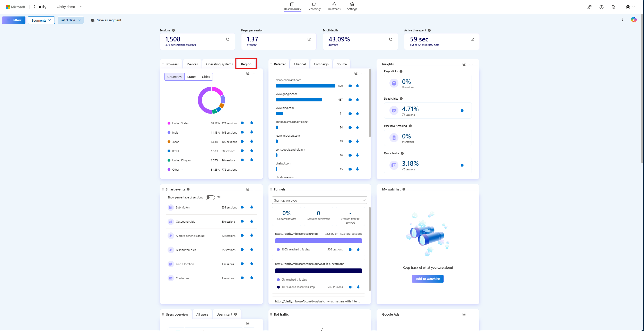This screenshot has width=644, height=331.
Task: Click the Referrer panel vertical scrollbar
Action: [370, 103]
